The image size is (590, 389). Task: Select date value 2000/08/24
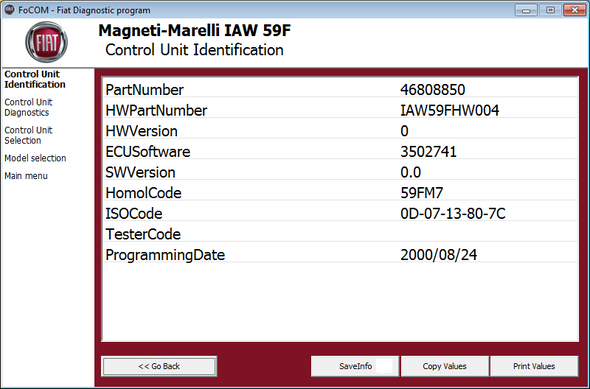[439, 255]
